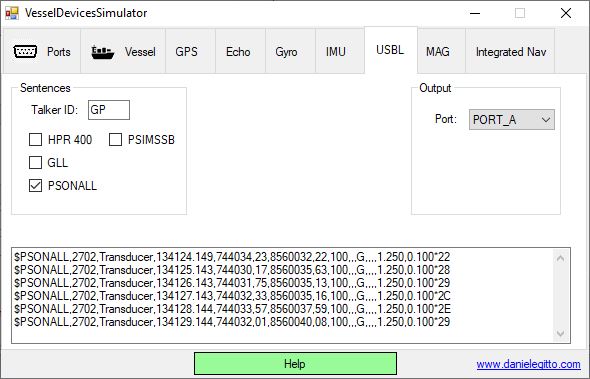Switch to the MAG tab
This screenshot has height=379, width=590.
pos(441,51)
